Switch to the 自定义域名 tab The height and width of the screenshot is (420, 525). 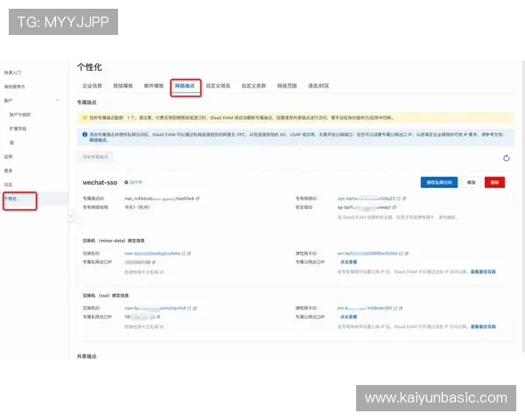tap(218, 86)
